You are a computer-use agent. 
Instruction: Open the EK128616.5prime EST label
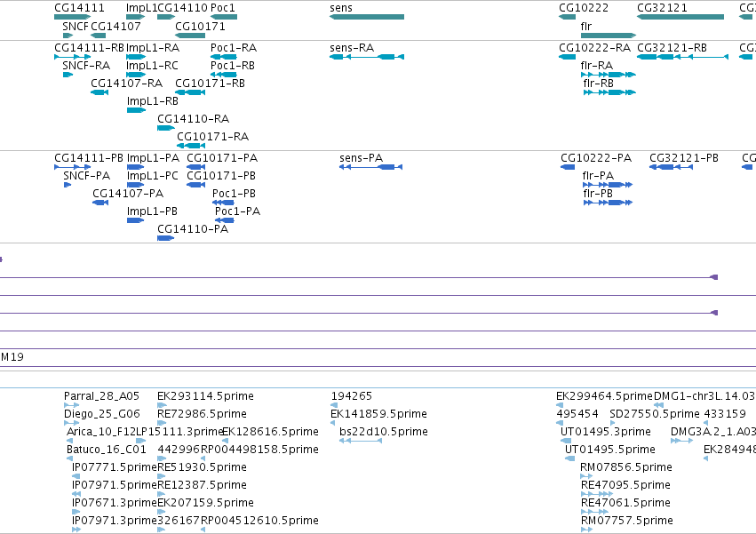tap(270, 432)
